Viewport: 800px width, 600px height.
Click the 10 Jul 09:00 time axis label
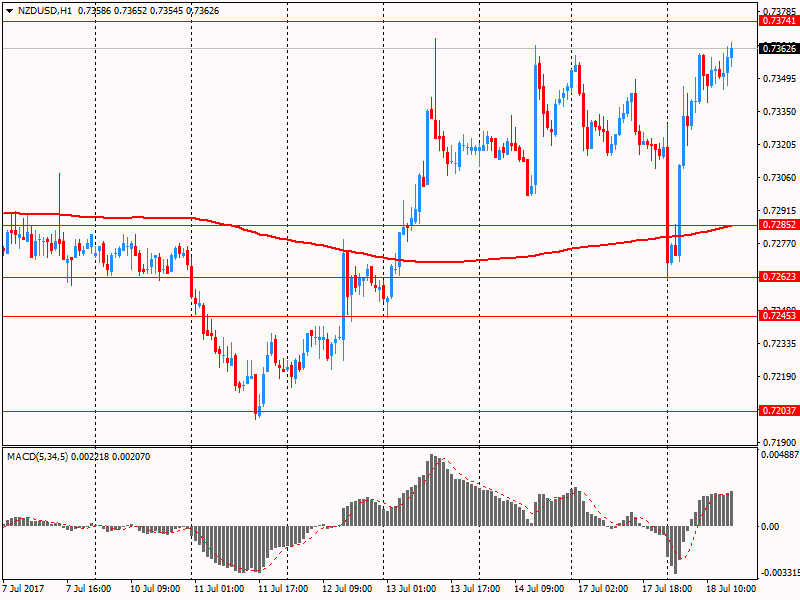point(155,588)
